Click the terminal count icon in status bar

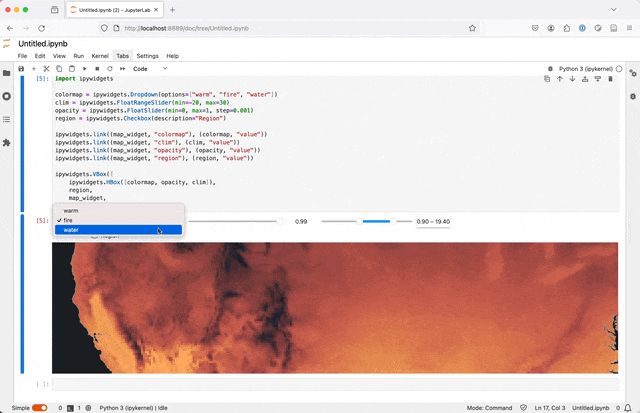(71, 408)
